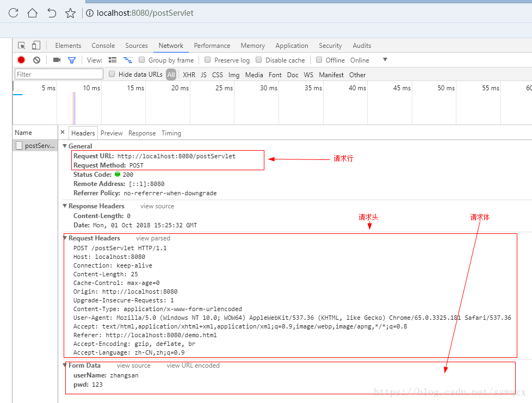
Task: Select the inspect element picker icon
Action: coord(21,45)
